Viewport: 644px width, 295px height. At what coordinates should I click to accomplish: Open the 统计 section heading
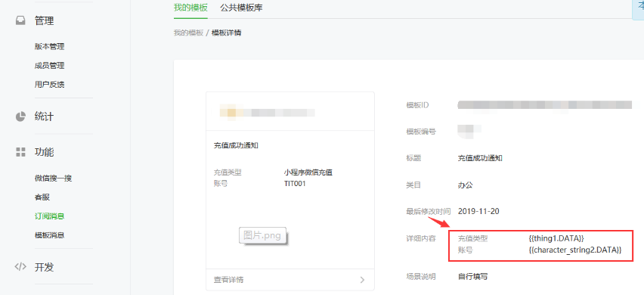(x=45, y=116)
